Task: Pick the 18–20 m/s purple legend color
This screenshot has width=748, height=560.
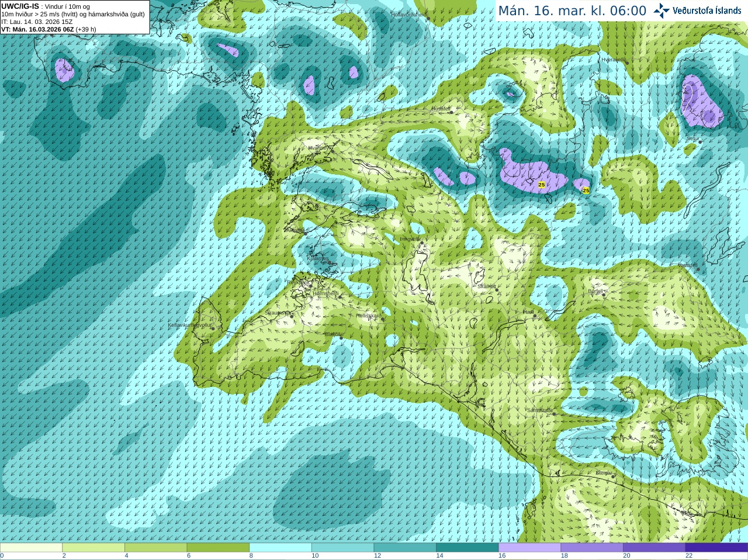Action: tap(592, 548)
